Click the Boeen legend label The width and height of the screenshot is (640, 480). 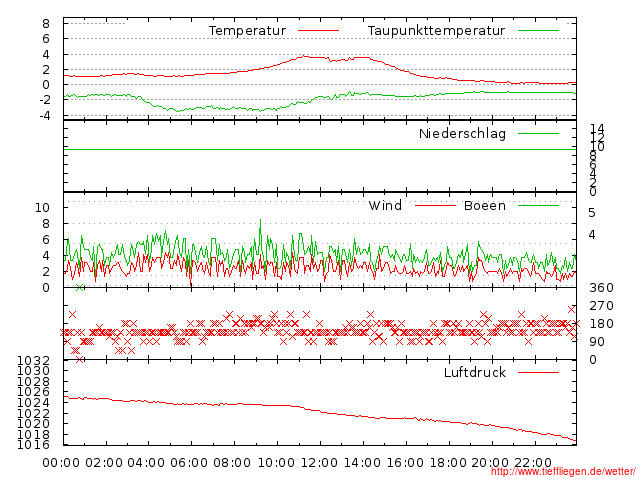click(x=485, y=205)
